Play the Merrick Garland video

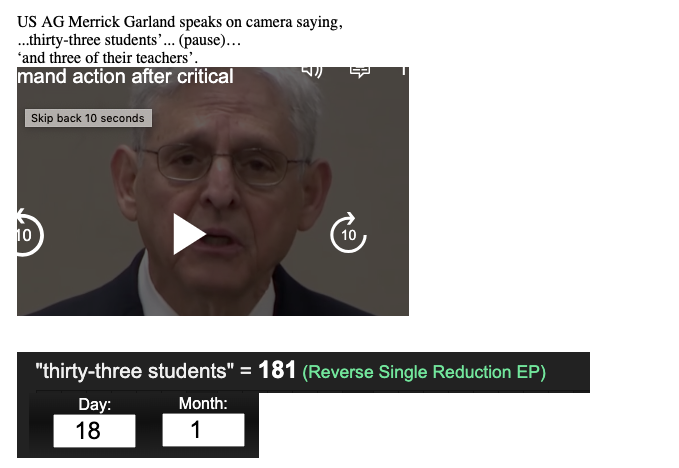(x=189, y=234)
